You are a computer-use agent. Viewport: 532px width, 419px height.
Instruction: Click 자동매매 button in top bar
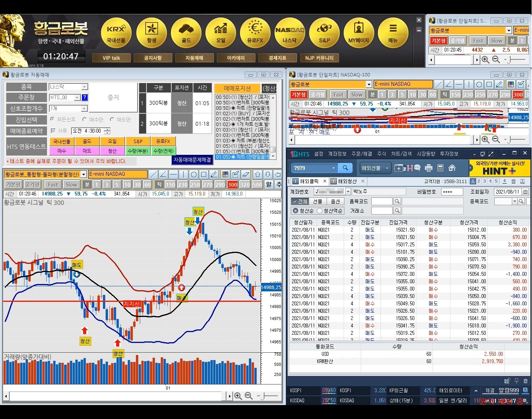194,58
